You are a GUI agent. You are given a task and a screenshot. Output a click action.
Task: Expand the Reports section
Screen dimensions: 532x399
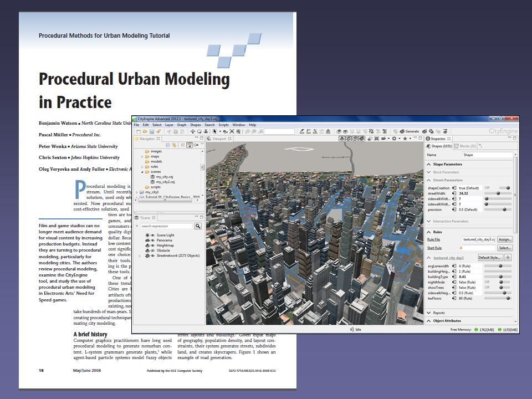pyautogui.click(x=429, y=313)
